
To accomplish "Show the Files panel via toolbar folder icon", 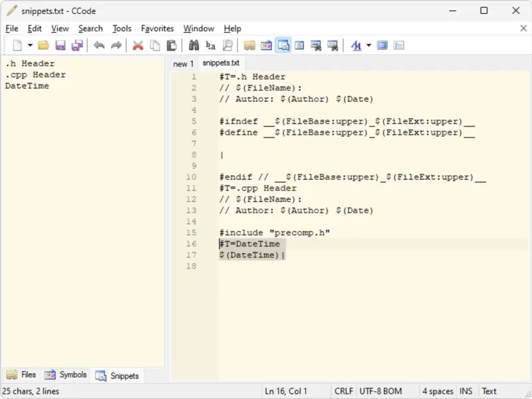I will tap(249, 45).
